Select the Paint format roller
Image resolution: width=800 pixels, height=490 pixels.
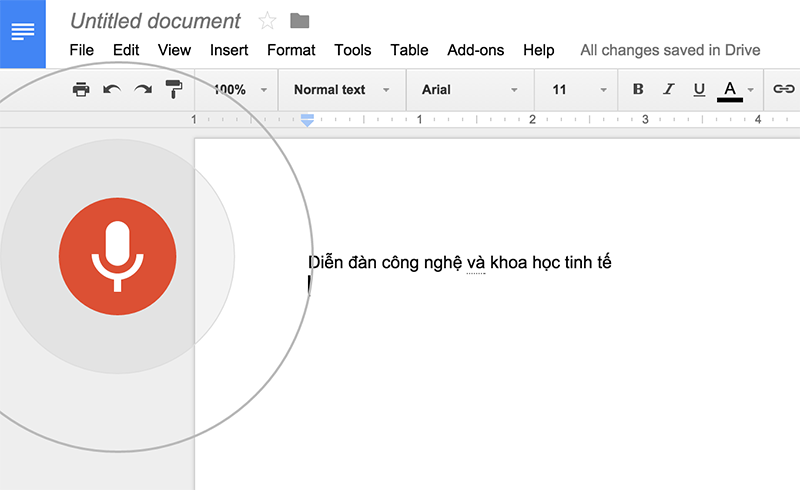pos(174,89)
